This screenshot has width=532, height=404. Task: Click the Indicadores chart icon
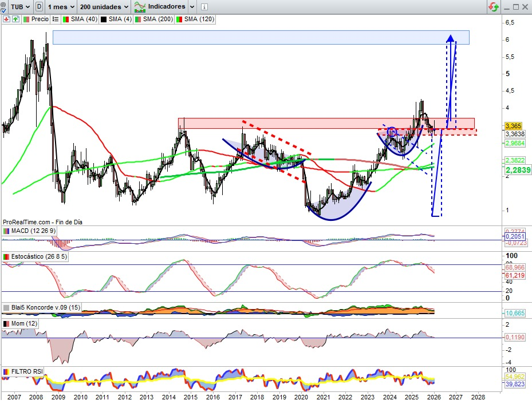(x=139, y=7)
